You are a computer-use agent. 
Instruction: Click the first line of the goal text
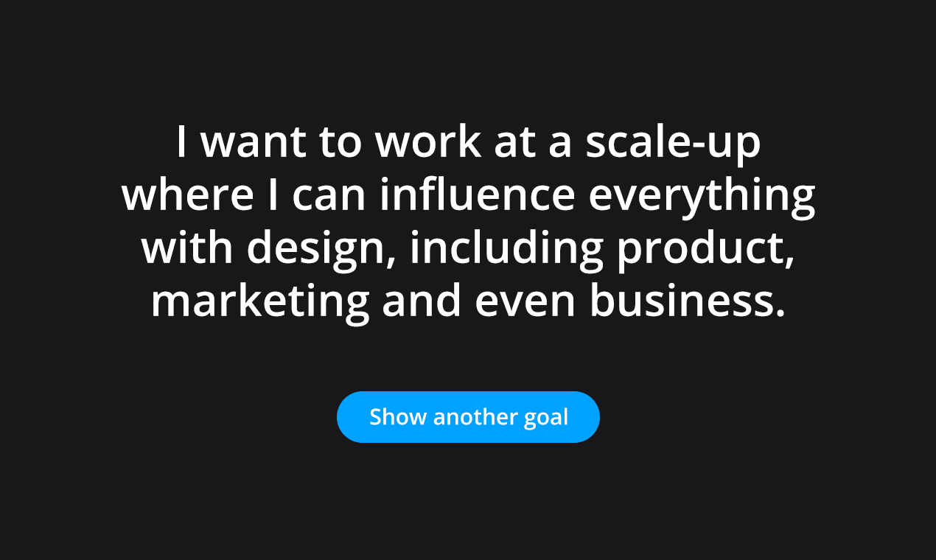(x=468, y=141)
